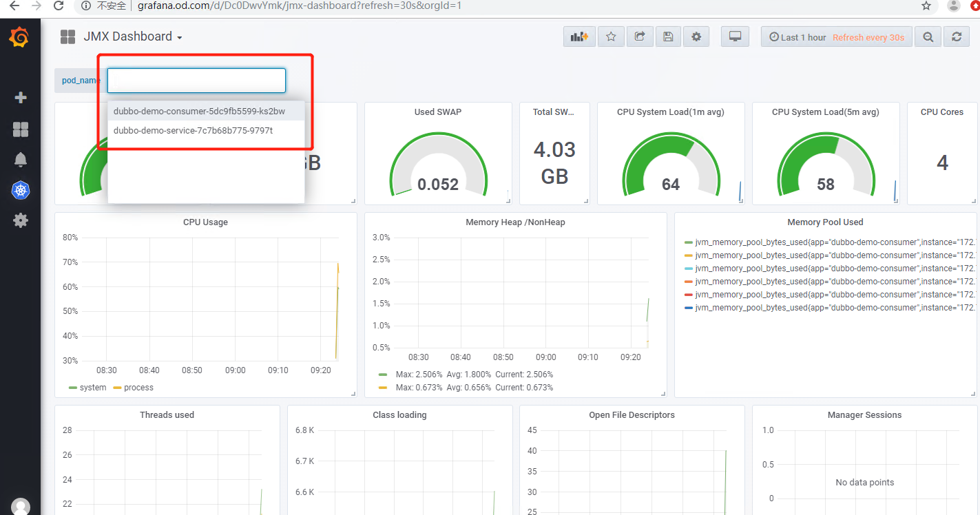
Task: Open the Configuration gear in sidebar
Action: point(21,220)
